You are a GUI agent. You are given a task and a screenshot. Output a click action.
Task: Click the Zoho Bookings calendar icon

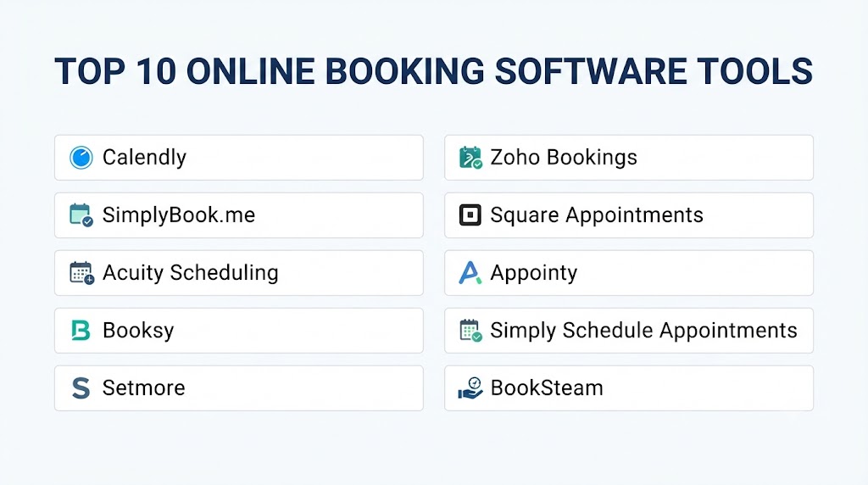470,158
